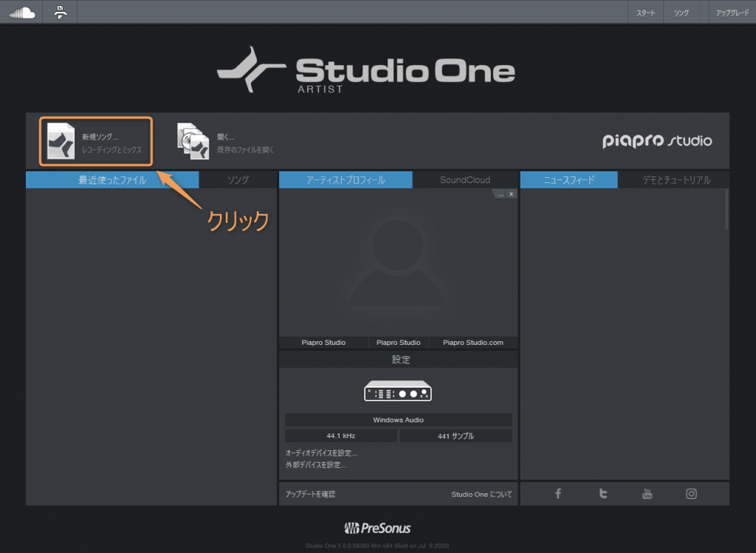Open the YouTube icon
This screenshot has height=553, width=756.
pyautogui.click(x=647, y=493)
